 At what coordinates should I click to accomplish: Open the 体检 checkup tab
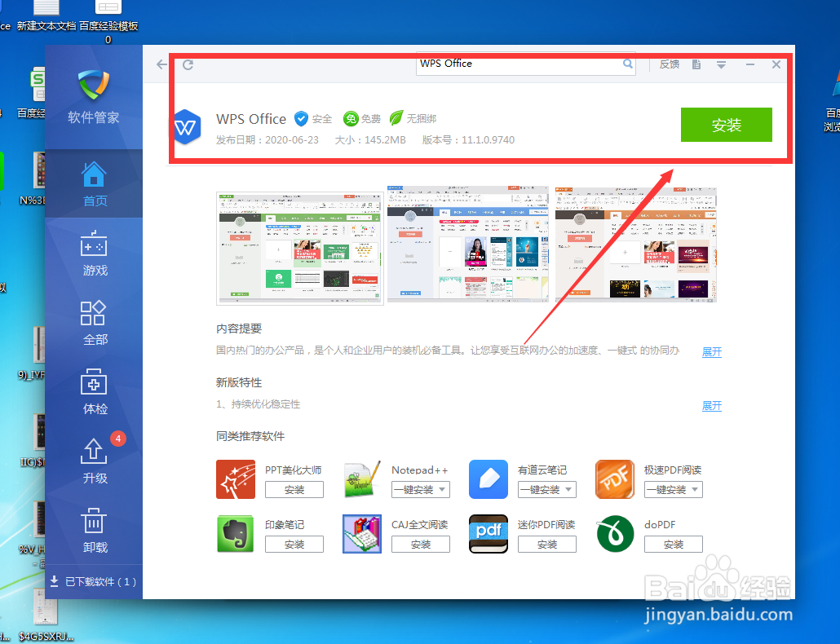coord(95,391)
